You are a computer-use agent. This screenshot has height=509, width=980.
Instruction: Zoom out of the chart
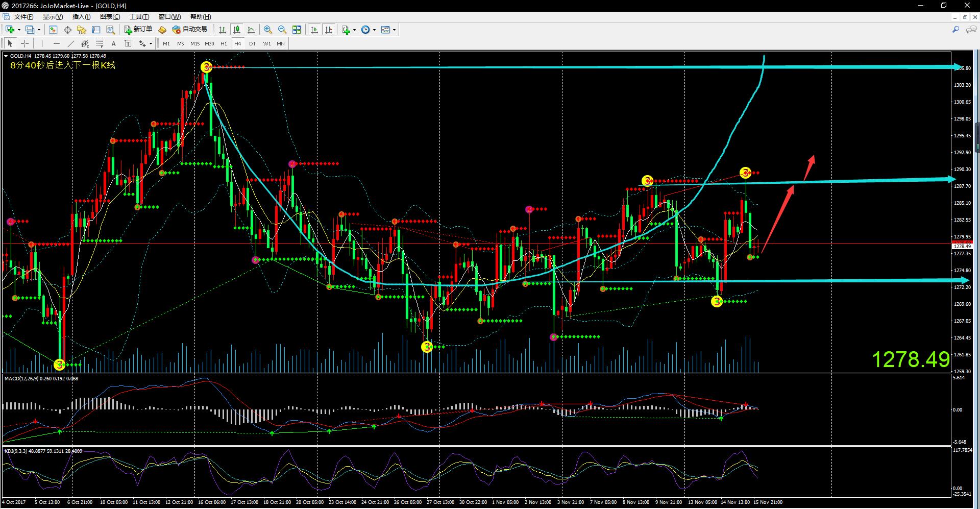pyautogui.click(x=282, y=30)
